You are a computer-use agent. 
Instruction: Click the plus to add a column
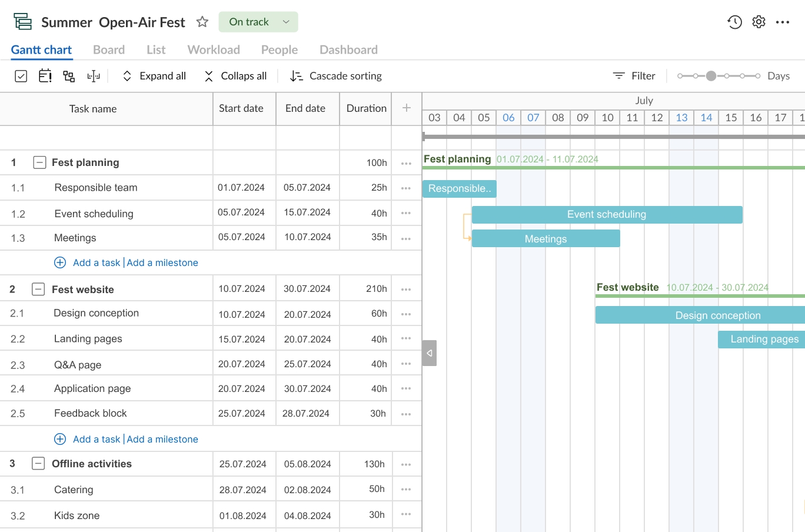point(406,108)
